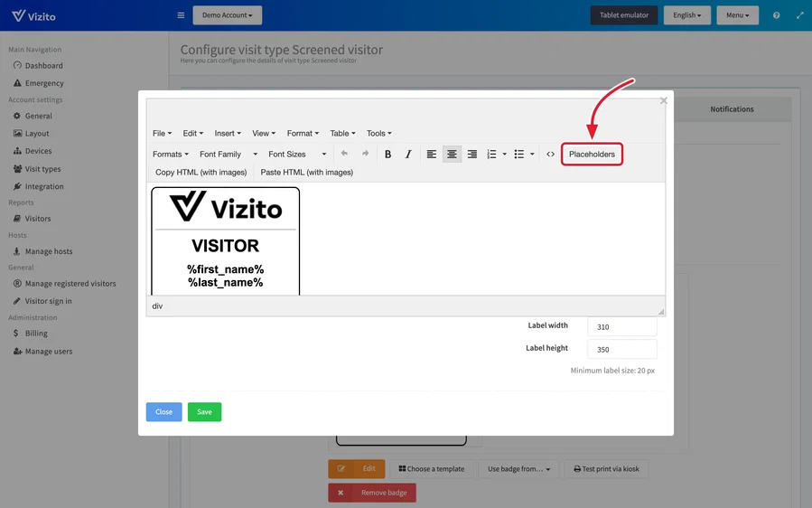Image resolution: width=812 pixels, height=508 pixels.
Task: Click the red Remove badge button
Action: [x=372, y=493]
